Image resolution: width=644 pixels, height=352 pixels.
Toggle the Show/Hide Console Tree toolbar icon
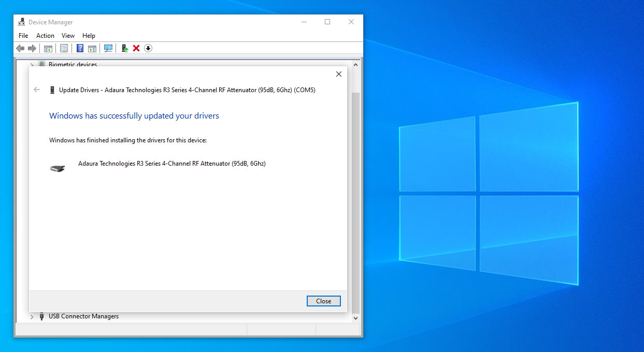[48, 48]
